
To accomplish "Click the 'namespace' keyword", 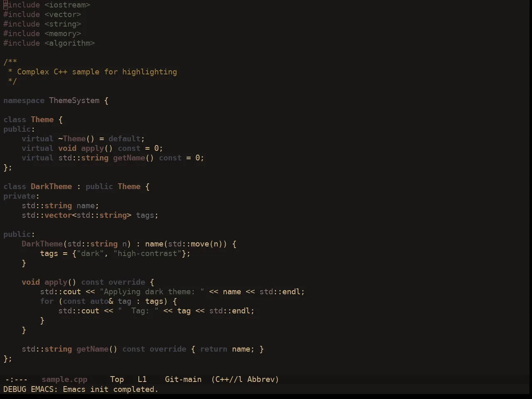I will [x=24, y=101].
